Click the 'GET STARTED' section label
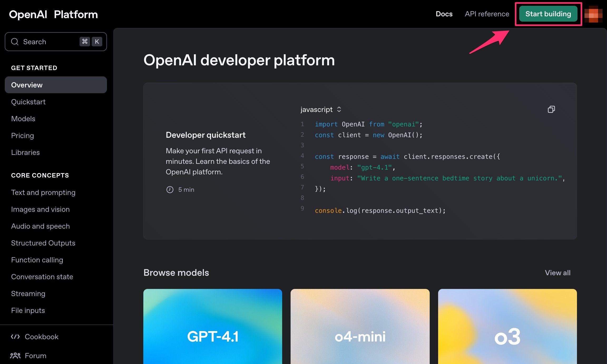607x364 pixels. (x=34, y=68)
